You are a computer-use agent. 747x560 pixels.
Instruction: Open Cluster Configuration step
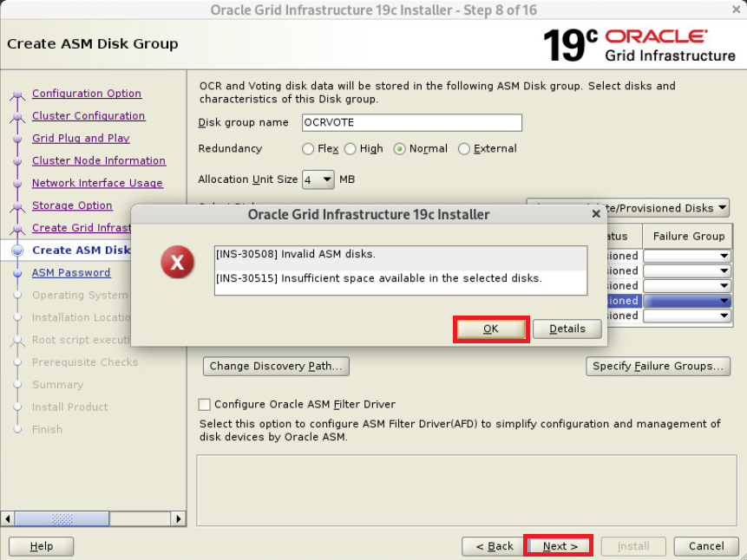tap(88, 115)
